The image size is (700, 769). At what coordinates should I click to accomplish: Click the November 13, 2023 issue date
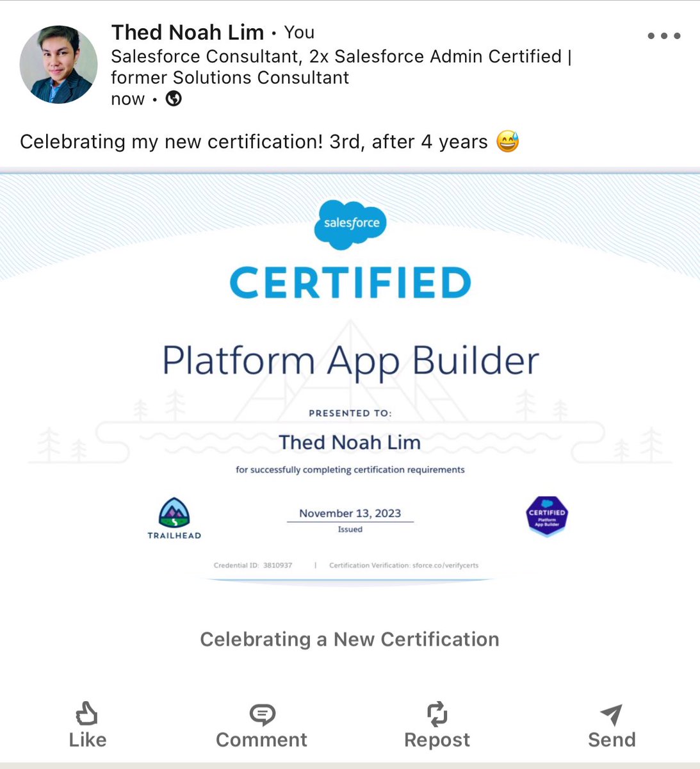click(350, 513)
